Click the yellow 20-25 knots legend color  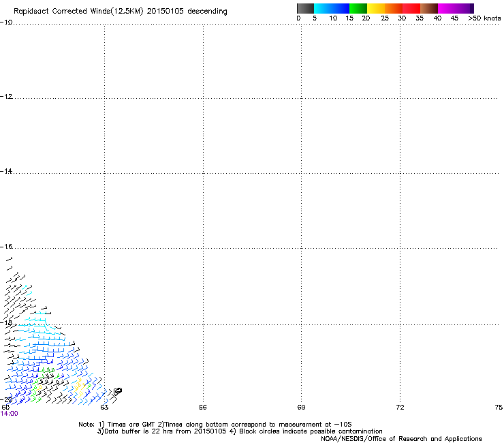point(376,8)
